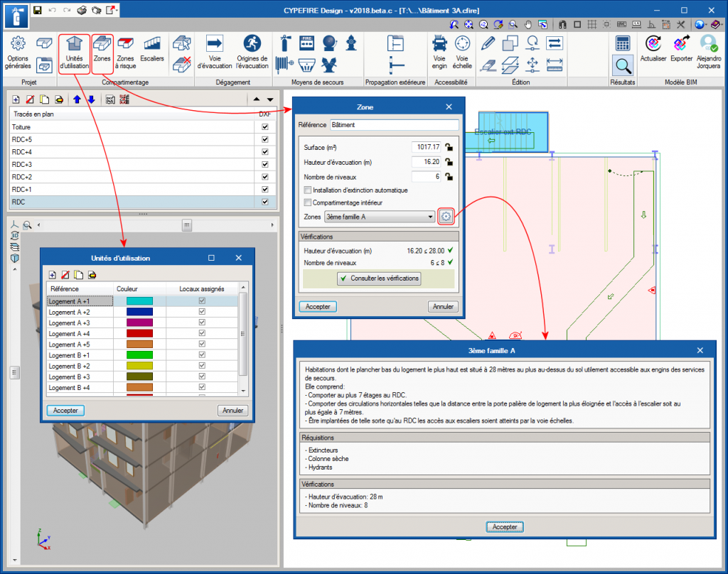Toggle Compartimentage intérieur checkbox
The width and height of the screenshot is (728, 574).
(307, 202)
